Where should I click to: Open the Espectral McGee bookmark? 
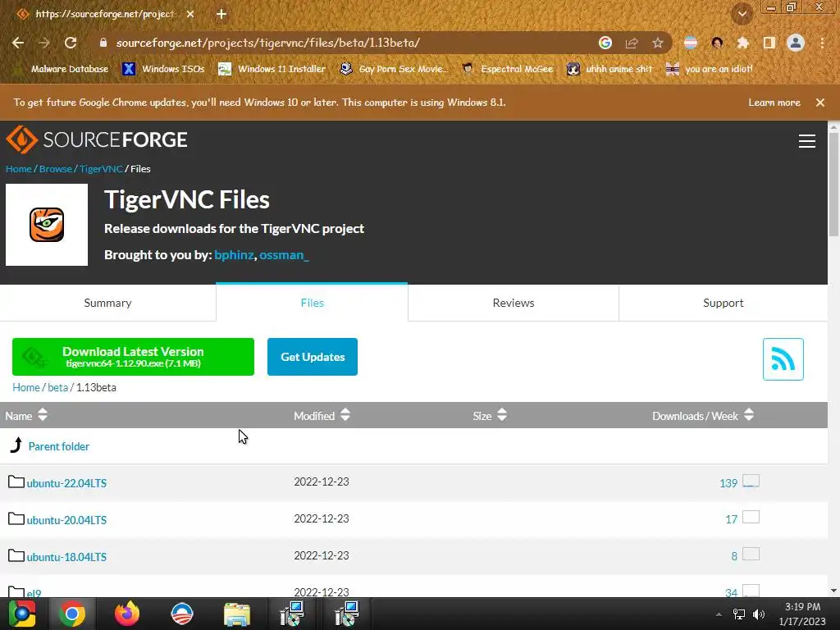[508, 69]
